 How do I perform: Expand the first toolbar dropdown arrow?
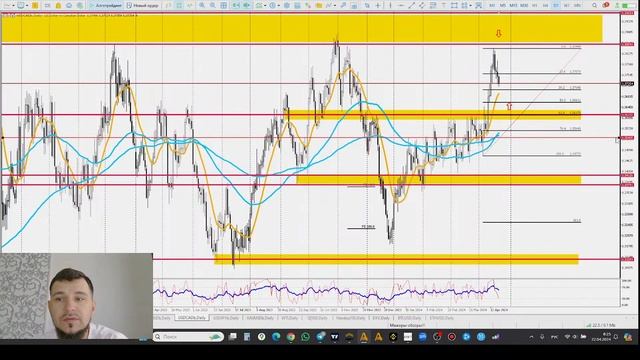pos(13,6)
